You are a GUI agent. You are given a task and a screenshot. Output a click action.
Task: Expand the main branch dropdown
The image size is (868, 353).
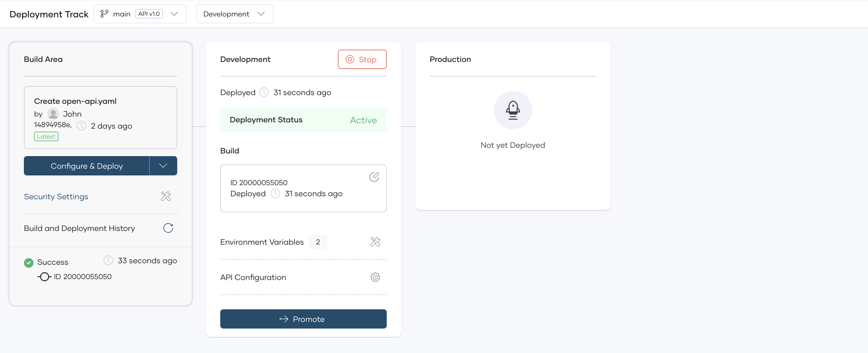pyautogui.click(x=174, y=14)
